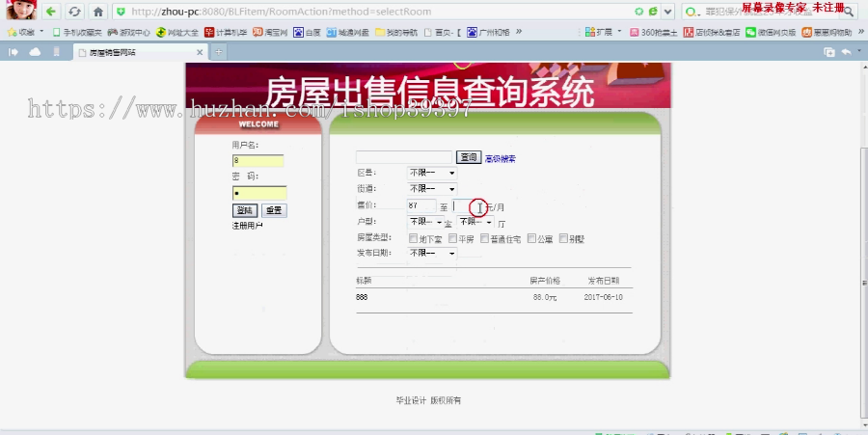Click the browser search box

(x=770, y=12)
